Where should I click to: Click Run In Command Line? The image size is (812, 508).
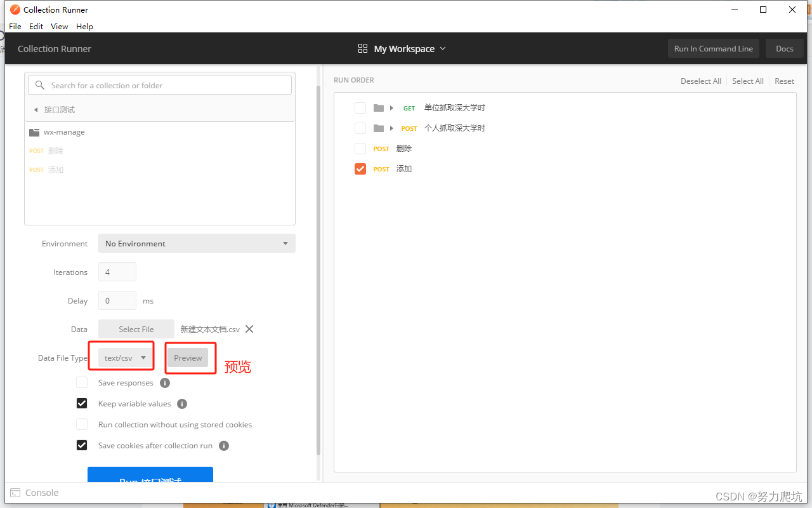(x=713, y=48)
